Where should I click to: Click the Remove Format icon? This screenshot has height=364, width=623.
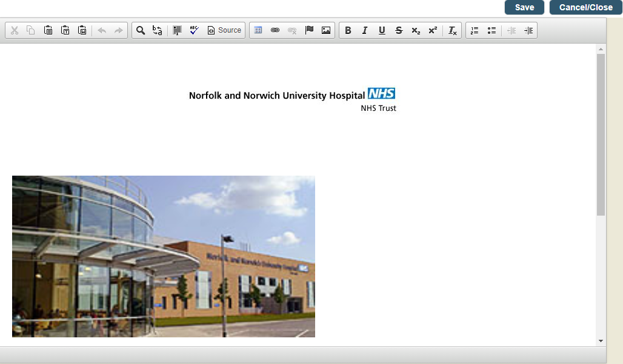(453, 30)
